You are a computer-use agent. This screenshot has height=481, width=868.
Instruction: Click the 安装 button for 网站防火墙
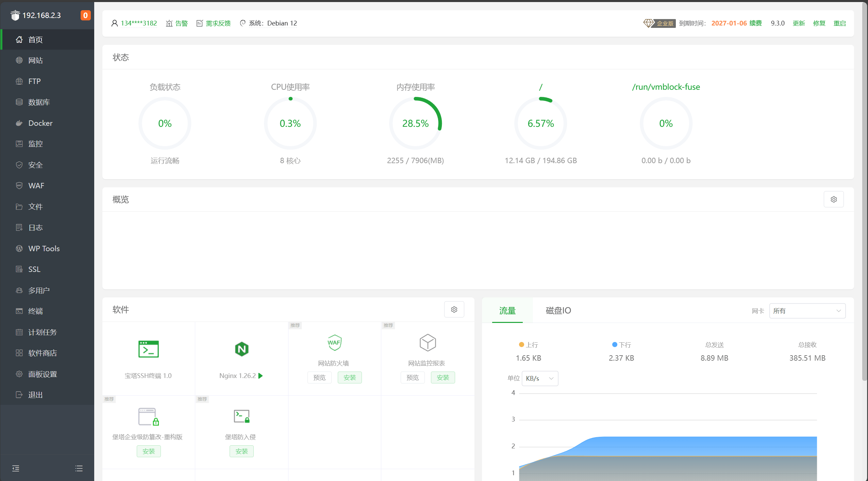coord(349,377)
